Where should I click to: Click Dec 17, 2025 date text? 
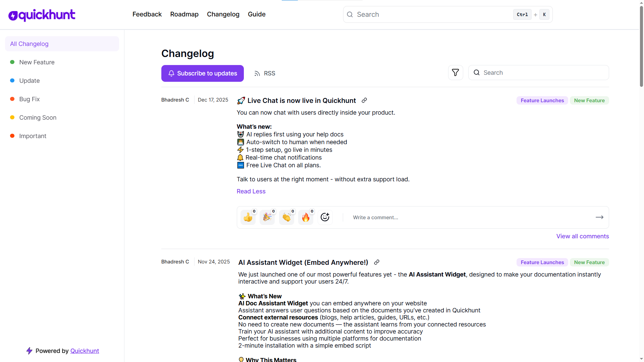(213, 100)
